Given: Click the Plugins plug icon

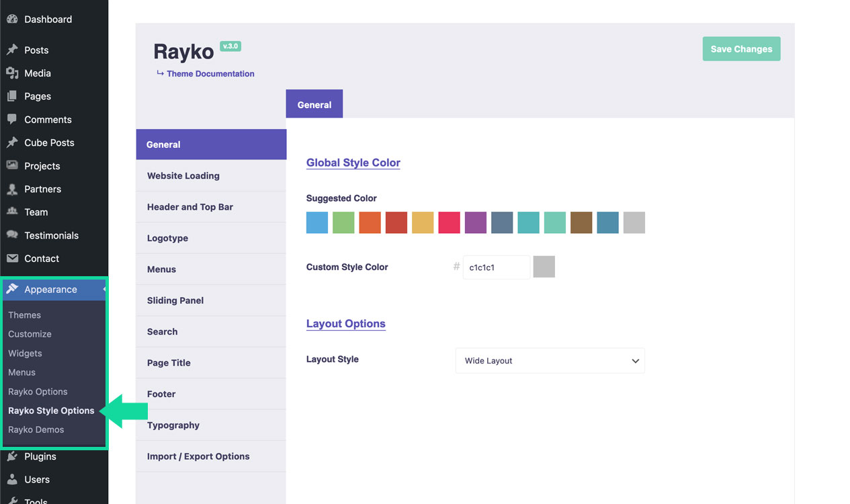Looking at the screenshot, I should (12, 457).
